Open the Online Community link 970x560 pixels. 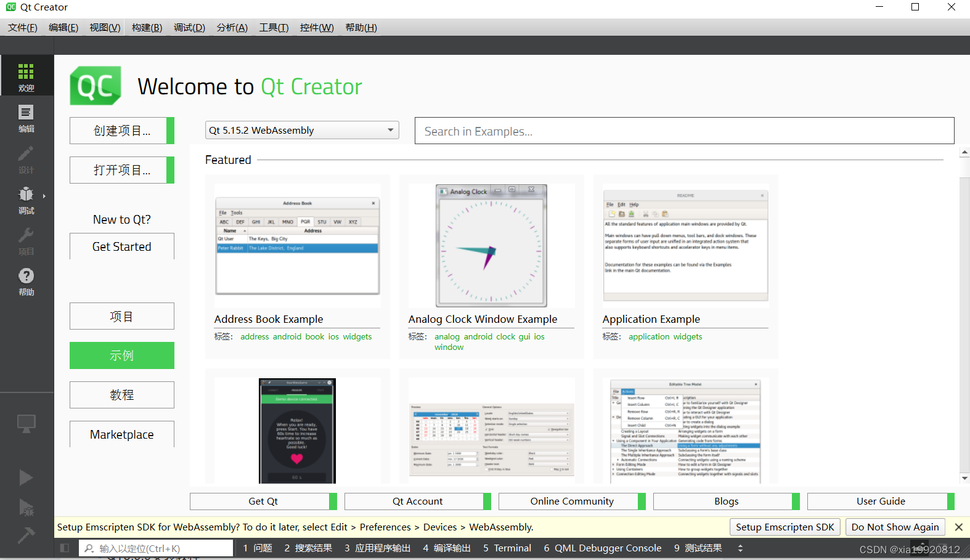point(572,501)
